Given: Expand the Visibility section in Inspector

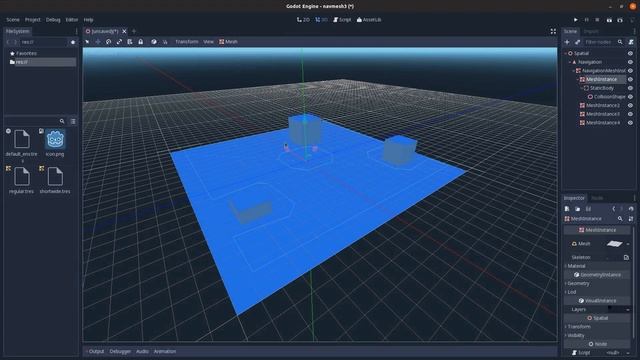Looking at the screenshot, I should pos(597,335).
